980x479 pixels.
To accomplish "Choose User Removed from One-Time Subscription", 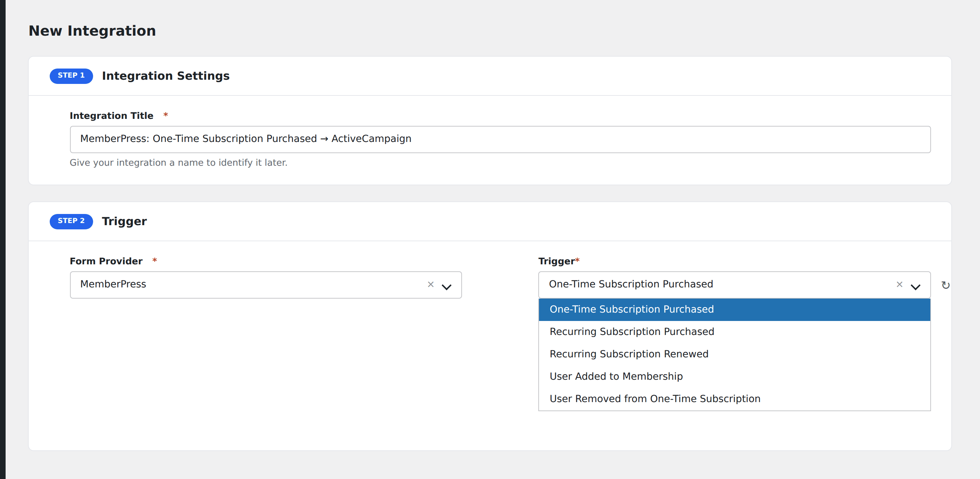I will point(734,399).
